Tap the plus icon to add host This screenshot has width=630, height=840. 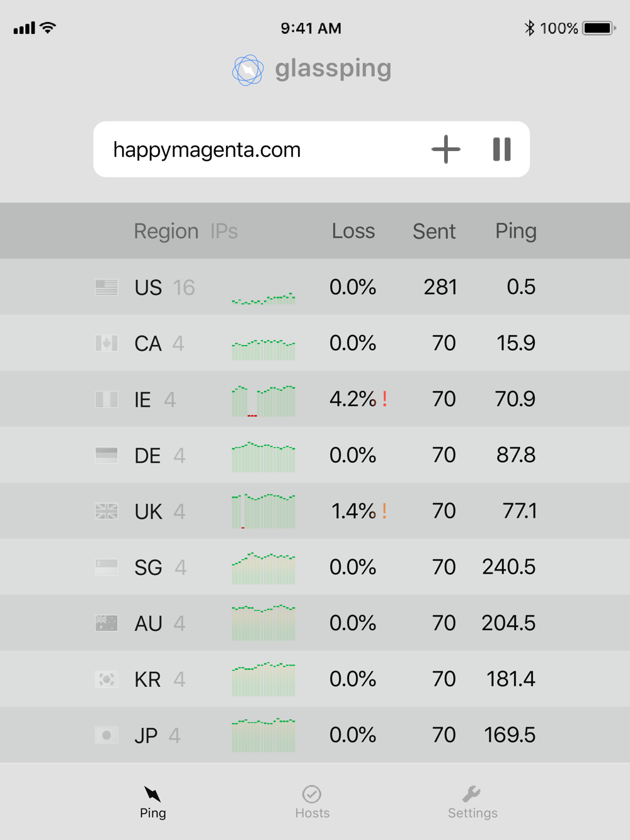tap(446, 149)
